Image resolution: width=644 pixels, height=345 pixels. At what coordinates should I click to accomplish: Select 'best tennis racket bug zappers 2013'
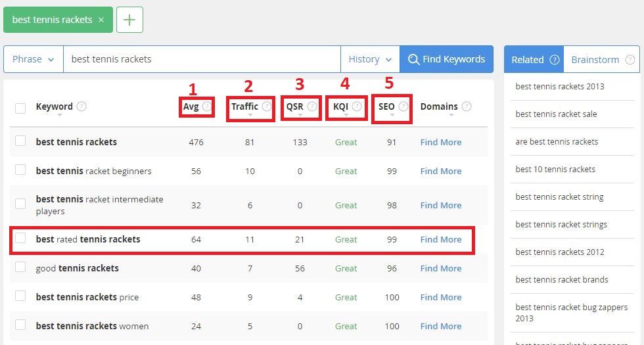(571, 313)
